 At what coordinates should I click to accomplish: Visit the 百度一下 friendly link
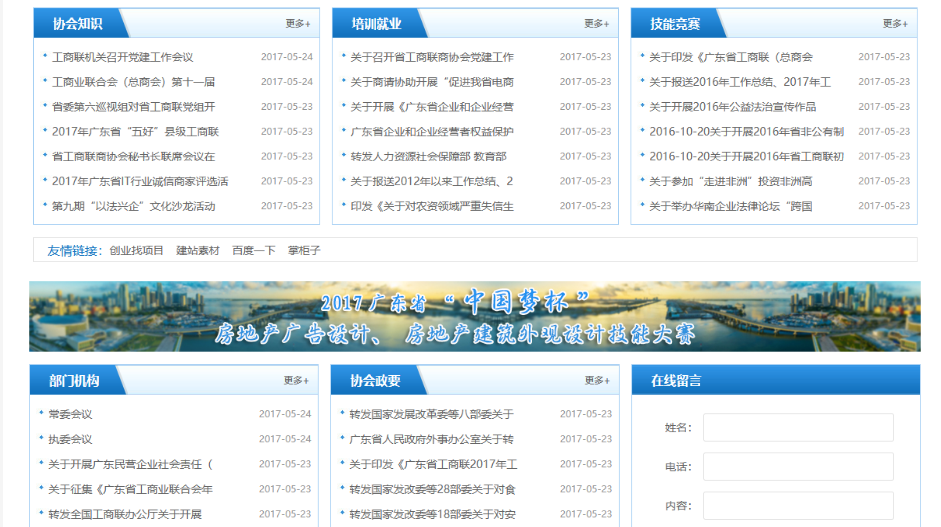[x=253, y=250]
